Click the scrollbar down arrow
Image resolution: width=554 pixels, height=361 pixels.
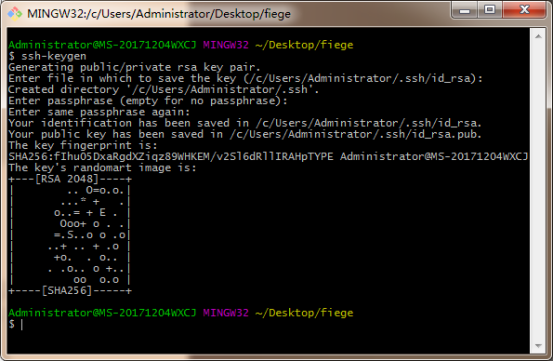(538, 346)
